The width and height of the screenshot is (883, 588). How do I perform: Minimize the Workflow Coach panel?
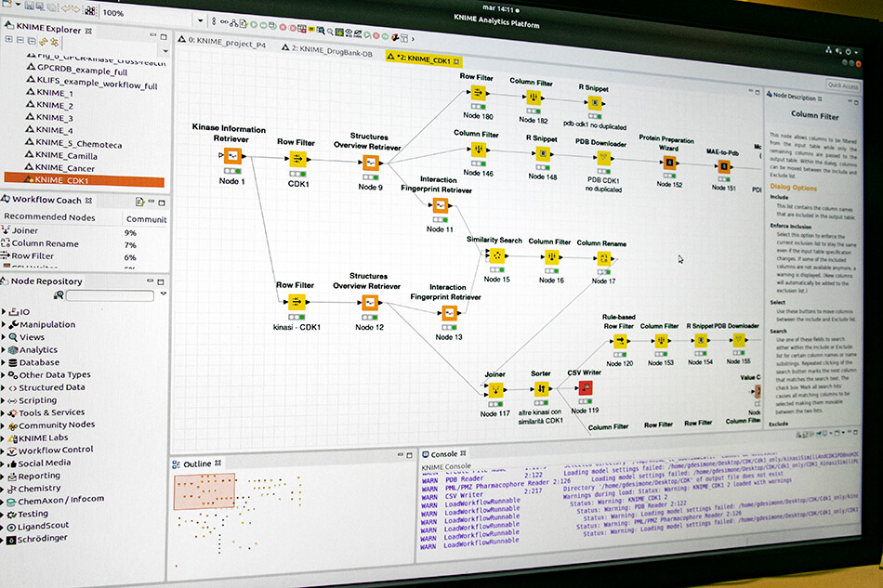(x=152, y=202)
